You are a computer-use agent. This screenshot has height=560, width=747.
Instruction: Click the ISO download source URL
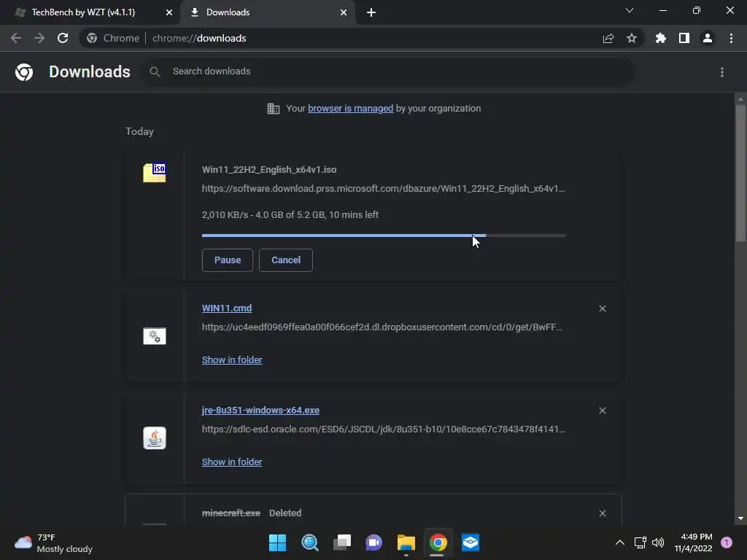tap(384, 189)
